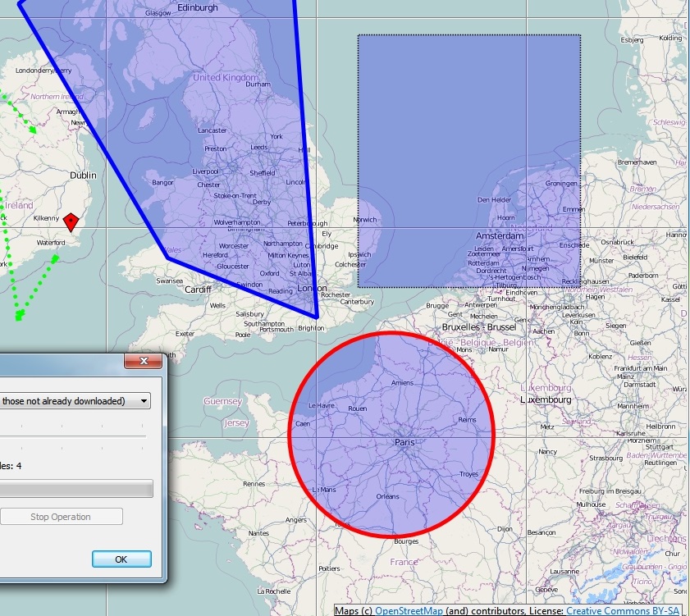Click the red waypoint marker near Kilkenny
690x616 pixels.
tap(71, 222)
